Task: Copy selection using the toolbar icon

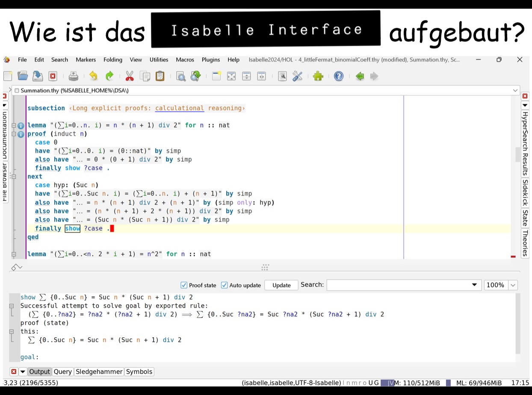Action: 145,77
